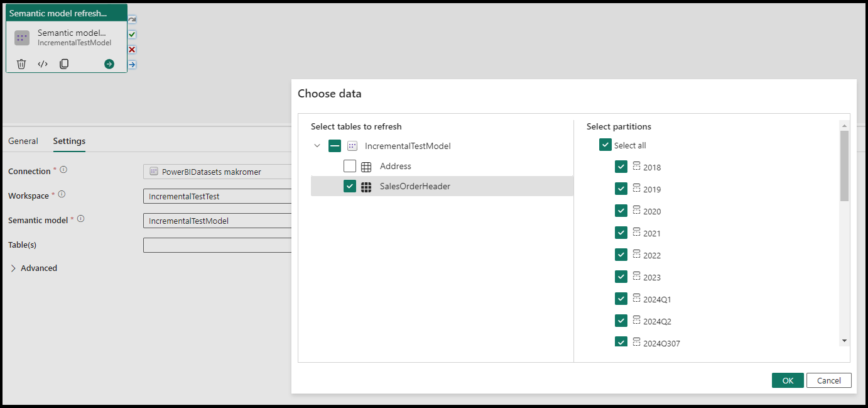Switch to the General tab
This screenshot has height=408, width=868.
(x=23, y=141)
